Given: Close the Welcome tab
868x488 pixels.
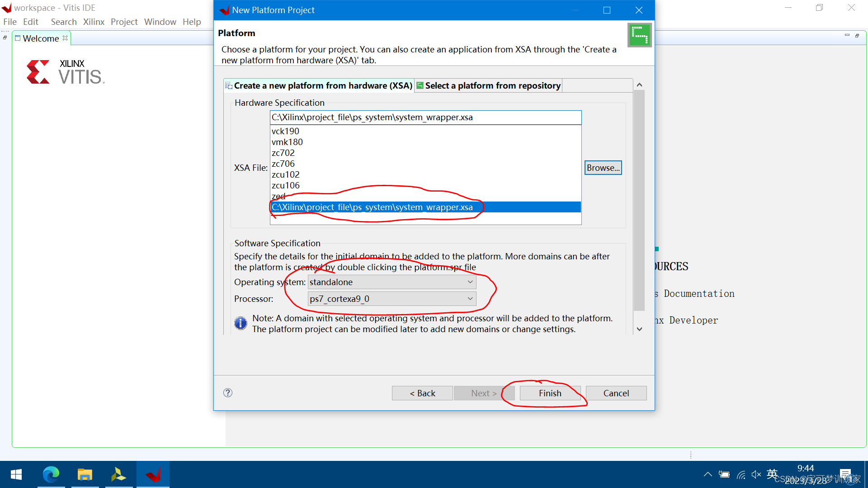Looking at the screenshot, I should tap(65, 38).
